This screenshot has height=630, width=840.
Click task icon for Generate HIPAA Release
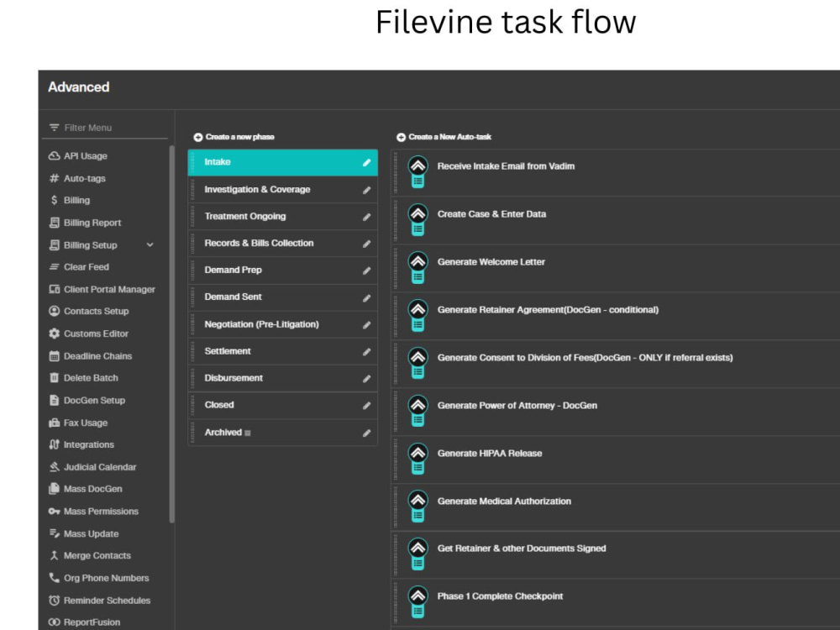tap(417, 459)
